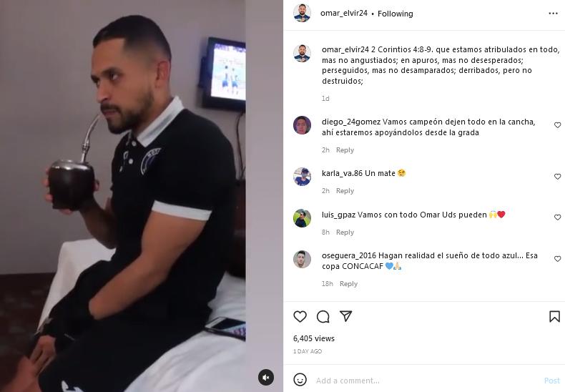565x392 pixels.
Task: Reply to oseguera_2016's comment
Action: (348, 283)
